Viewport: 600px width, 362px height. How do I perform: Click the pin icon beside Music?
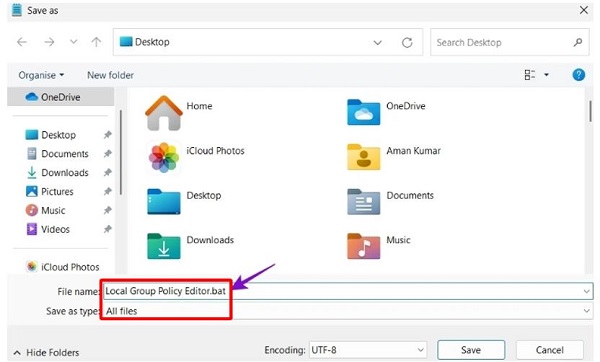tap(108, 210)
